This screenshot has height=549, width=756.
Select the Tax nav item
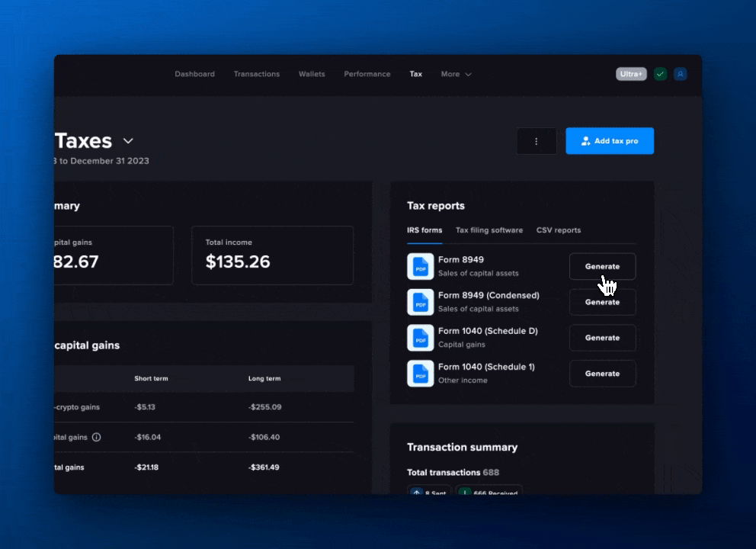pos(415,74)
